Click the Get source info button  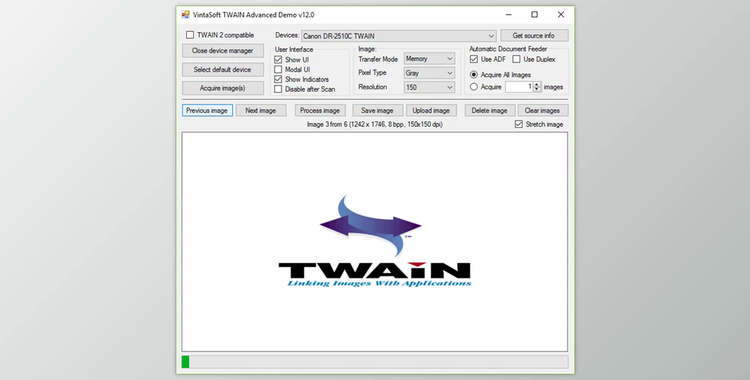click(534, 35)
